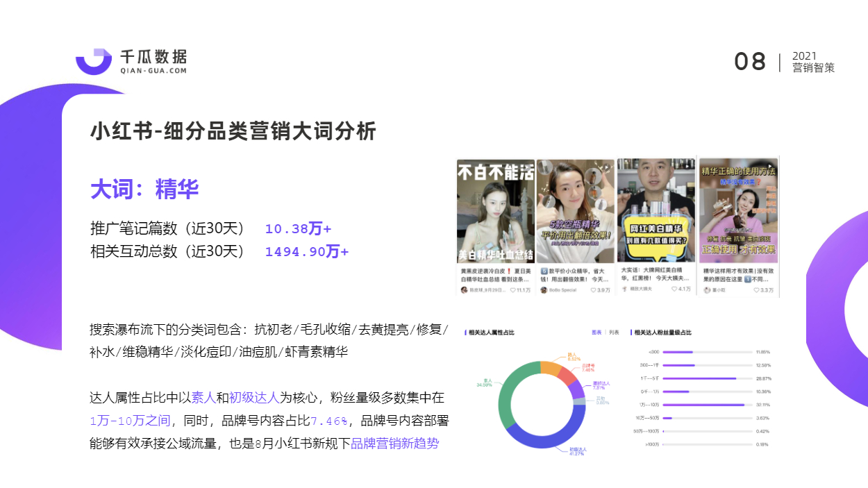868x488 pixels.
Task: Click the 营销智策 header label
Action: [x=813, y=68]
